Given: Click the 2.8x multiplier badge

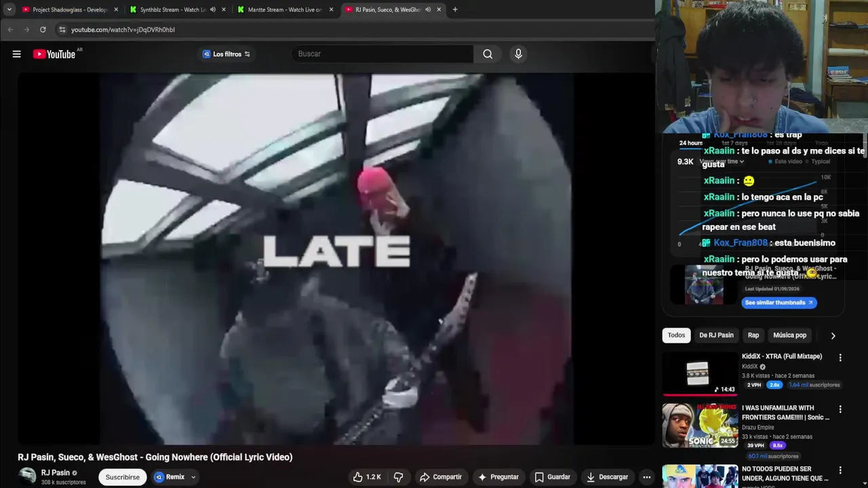Looking at the screenshot, I should pyautogui.click(x=774, y=385).
